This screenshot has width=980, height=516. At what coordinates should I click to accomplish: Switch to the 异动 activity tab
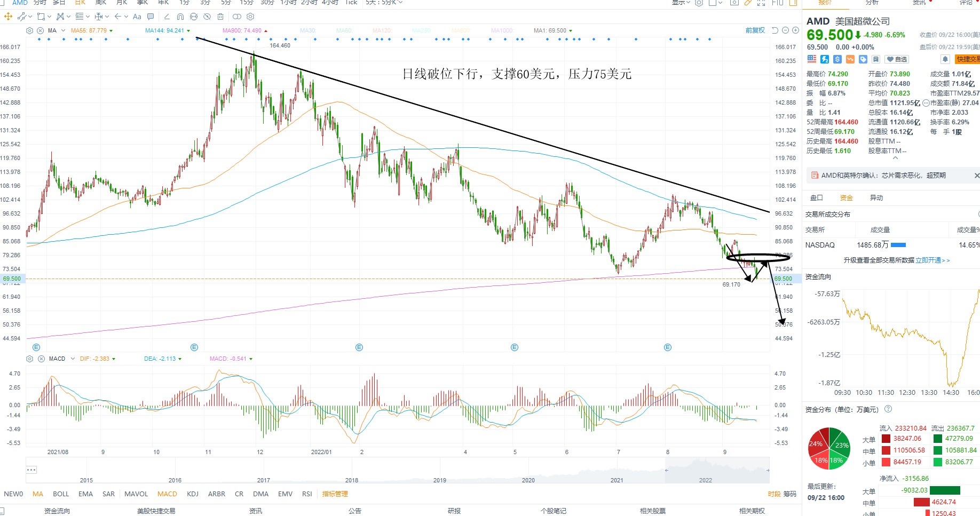[876, 197]
